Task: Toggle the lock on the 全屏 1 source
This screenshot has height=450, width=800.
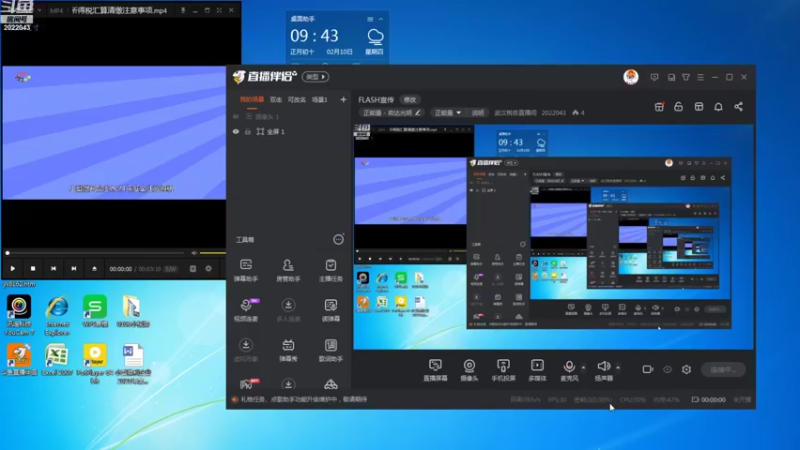Action: click(x=247, y=132)
